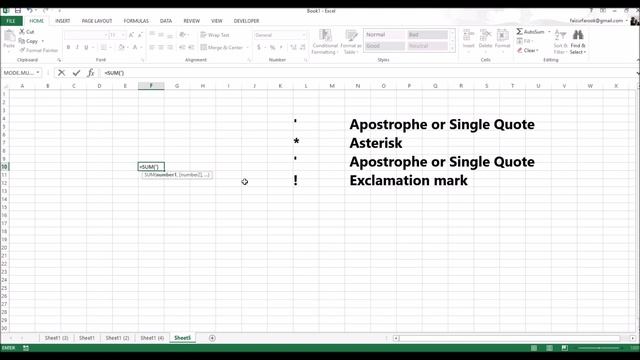Switch to the PAGE LAYOUT tab
Screen dimensions: 640x360
97,21
